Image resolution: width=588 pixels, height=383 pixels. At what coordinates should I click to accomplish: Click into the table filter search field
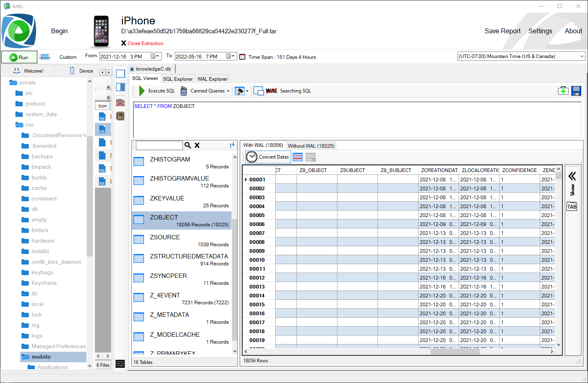tap(159, 145)
